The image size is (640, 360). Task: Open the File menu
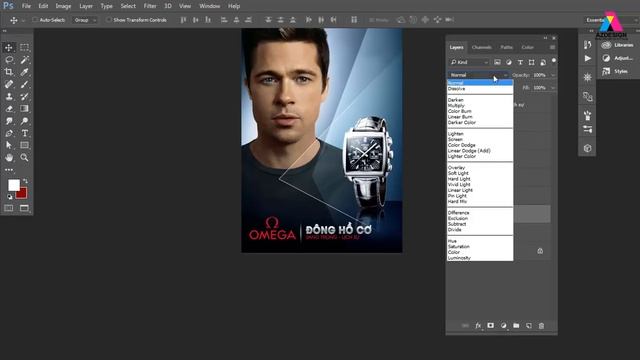26,6
